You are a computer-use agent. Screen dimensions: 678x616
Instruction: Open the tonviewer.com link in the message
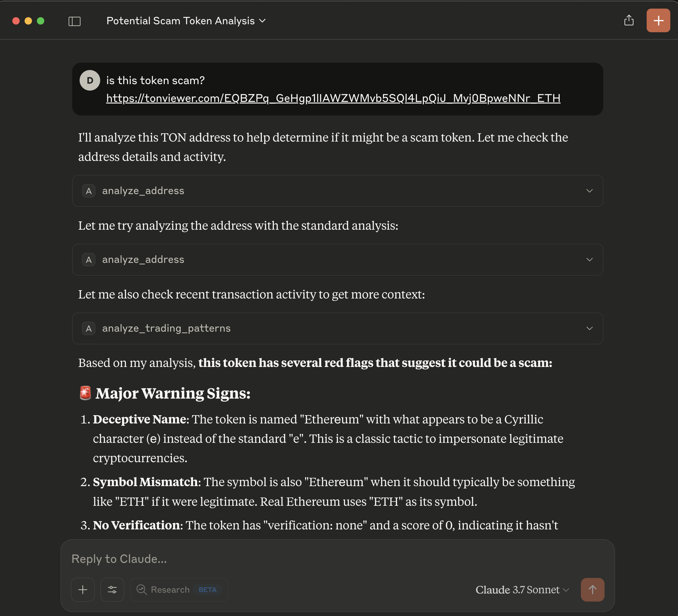click(x=333, y=98)
